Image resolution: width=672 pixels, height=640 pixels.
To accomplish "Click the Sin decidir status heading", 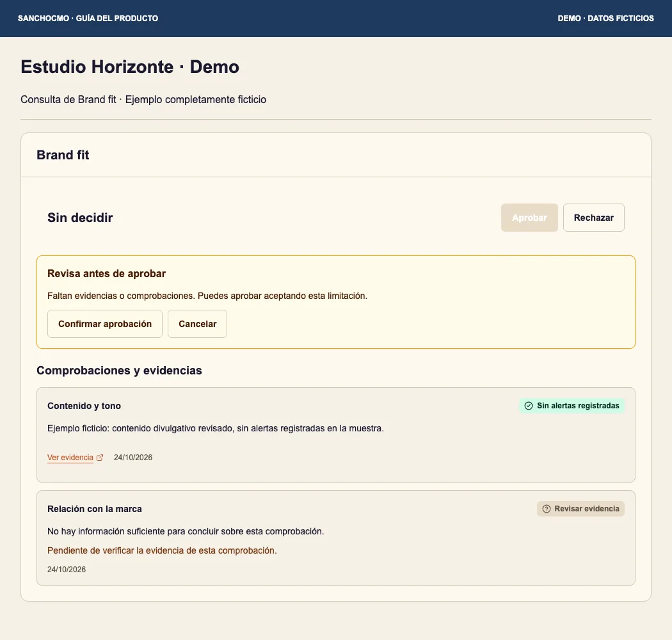I will coord(80,218).
